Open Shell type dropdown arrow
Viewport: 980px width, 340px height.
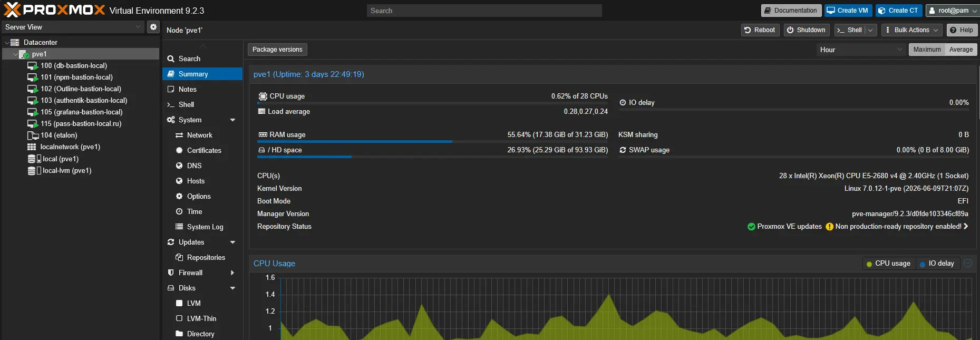tap(870, 30)
